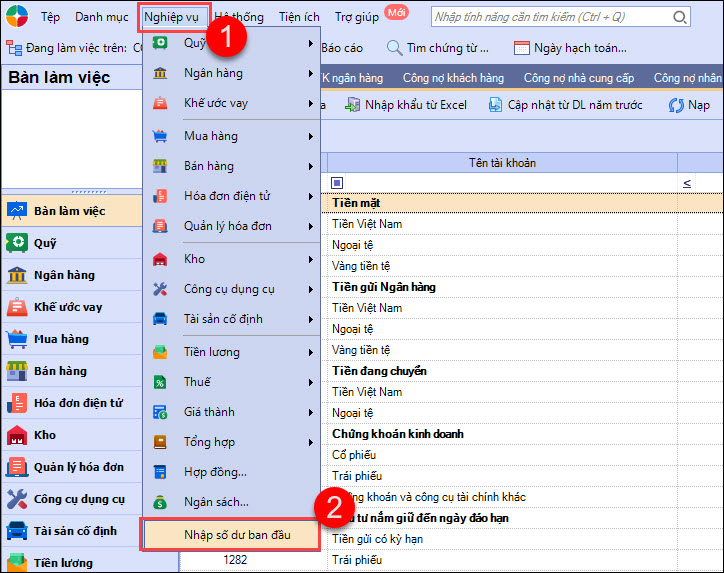This screenshot has width=724, height=573.
Task: Click the Nhập khẩu từ Excel icon
Action: [x=352, y=105]
